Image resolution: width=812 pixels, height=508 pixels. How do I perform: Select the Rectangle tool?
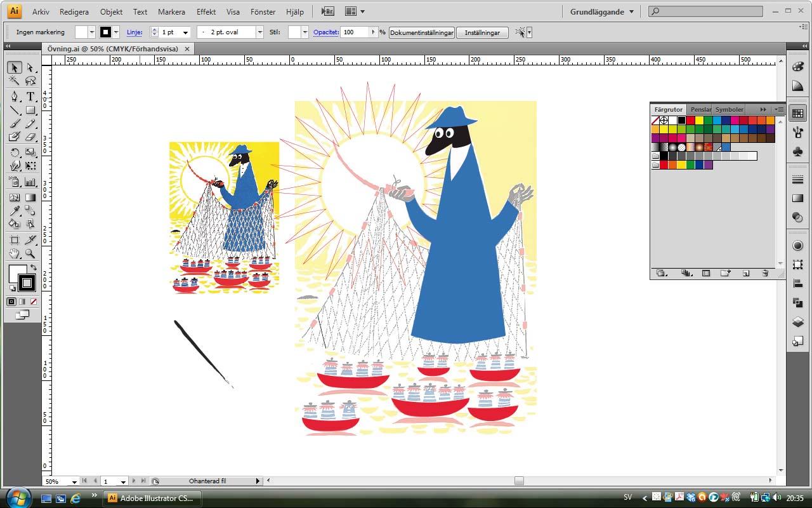click(x=30, y=110)
